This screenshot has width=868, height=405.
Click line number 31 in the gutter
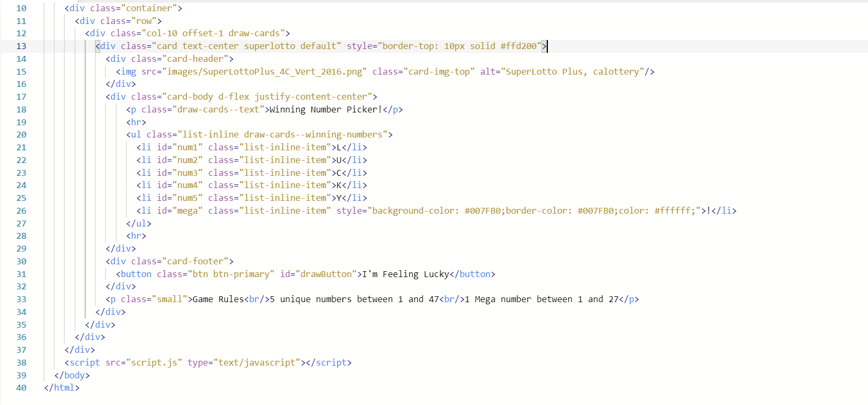click(x=21, y=274)
